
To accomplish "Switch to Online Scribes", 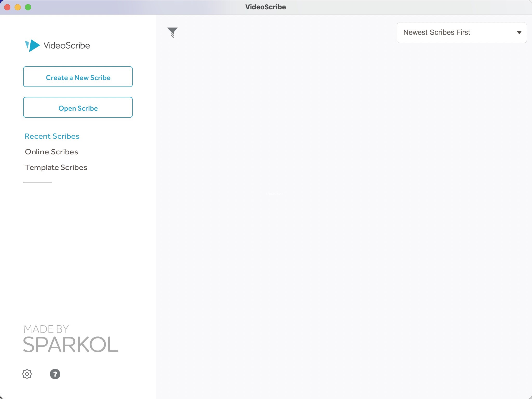I will coord(51,152).
